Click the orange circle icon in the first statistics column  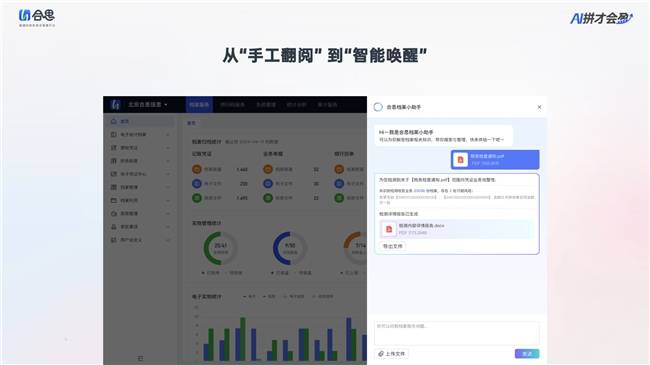pos(197,169)
